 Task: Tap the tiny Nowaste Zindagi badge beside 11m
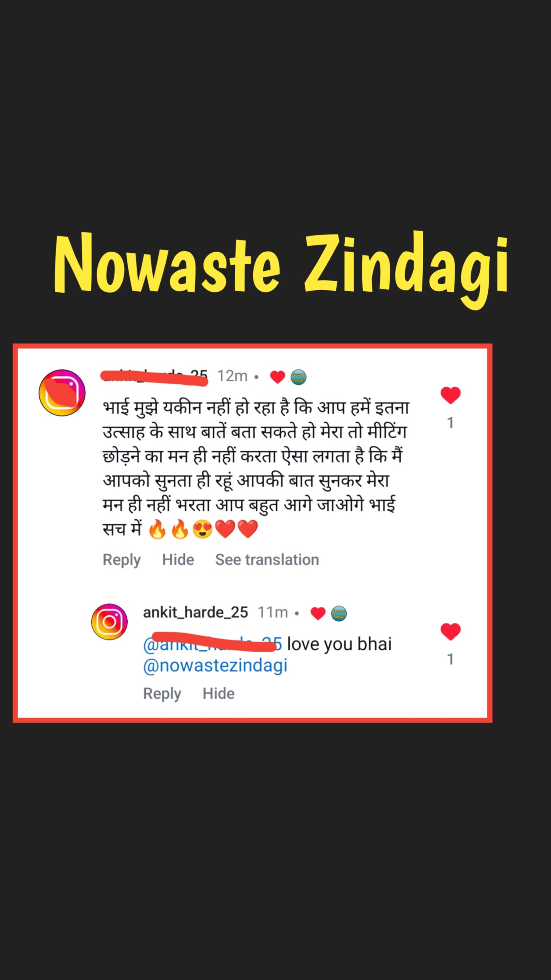(x=339, y=613)
